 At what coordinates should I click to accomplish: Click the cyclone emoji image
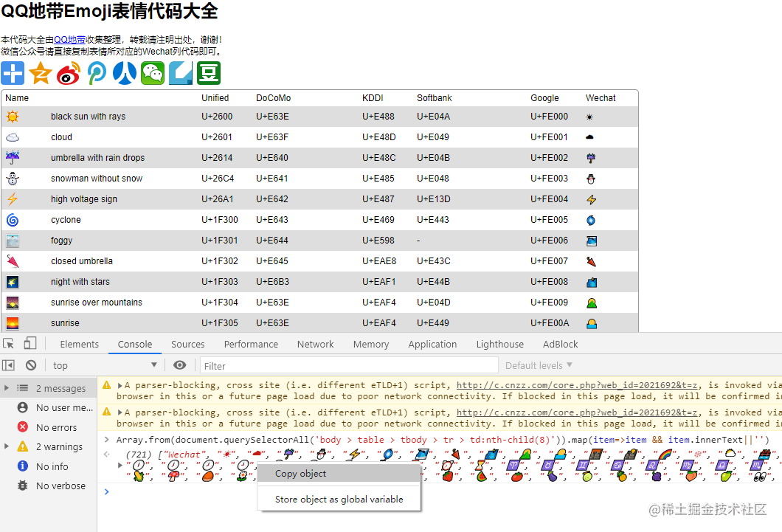(13, 220)
